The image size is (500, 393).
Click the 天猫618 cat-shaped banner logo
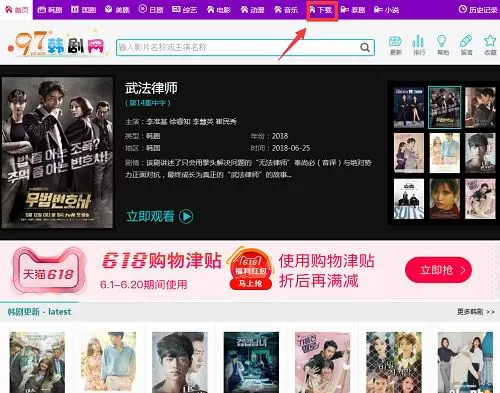point(49,270)
